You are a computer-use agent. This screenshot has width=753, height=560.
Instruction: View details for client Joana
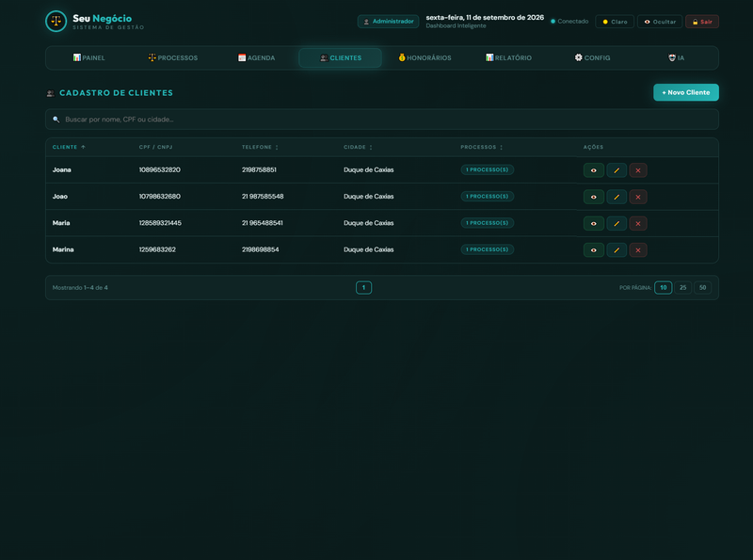pos(594,170)
